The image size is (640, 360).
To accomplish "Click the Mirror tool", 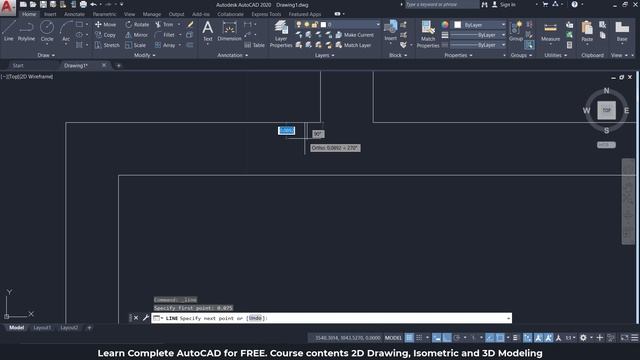I will coord(137,35).
